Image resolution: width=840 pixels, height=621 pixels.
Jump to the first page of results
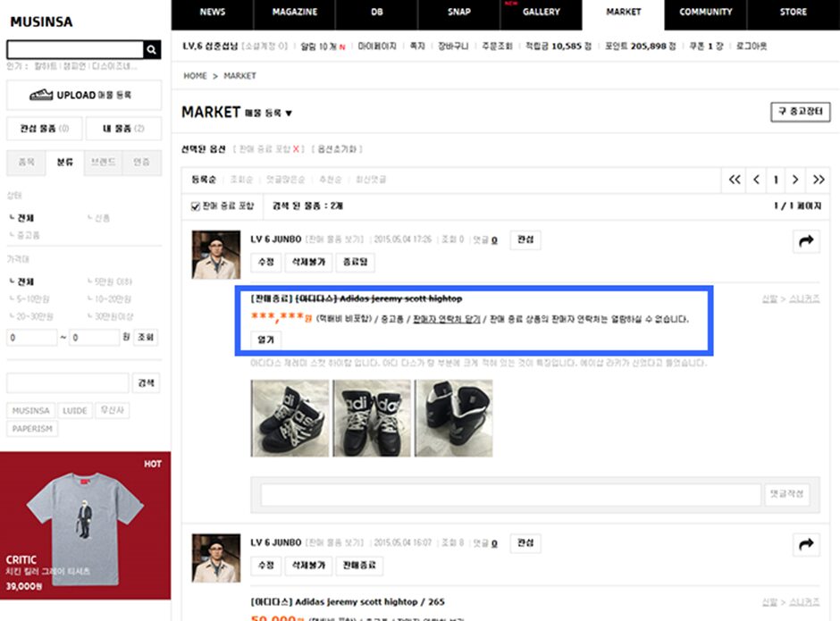tap(735, 180)
